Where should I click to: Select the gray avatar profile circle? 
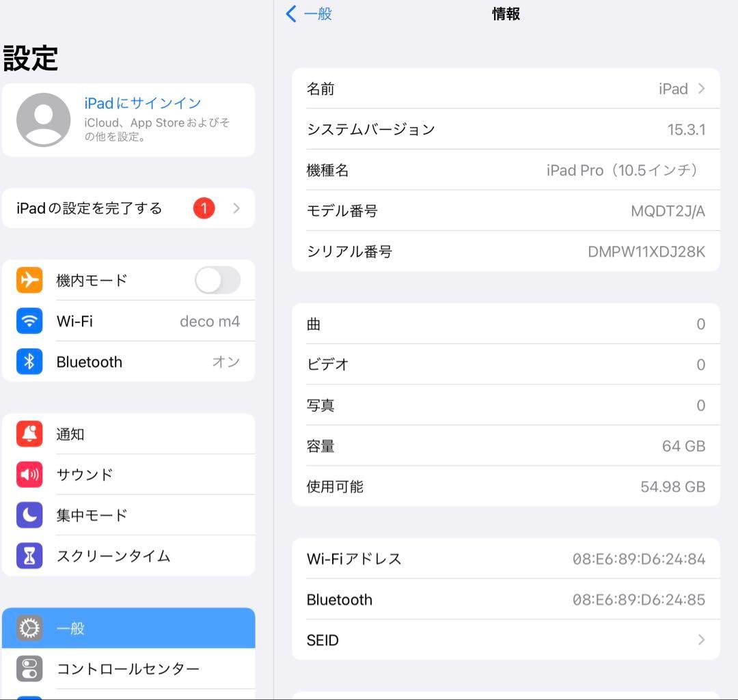coord(43,120)
